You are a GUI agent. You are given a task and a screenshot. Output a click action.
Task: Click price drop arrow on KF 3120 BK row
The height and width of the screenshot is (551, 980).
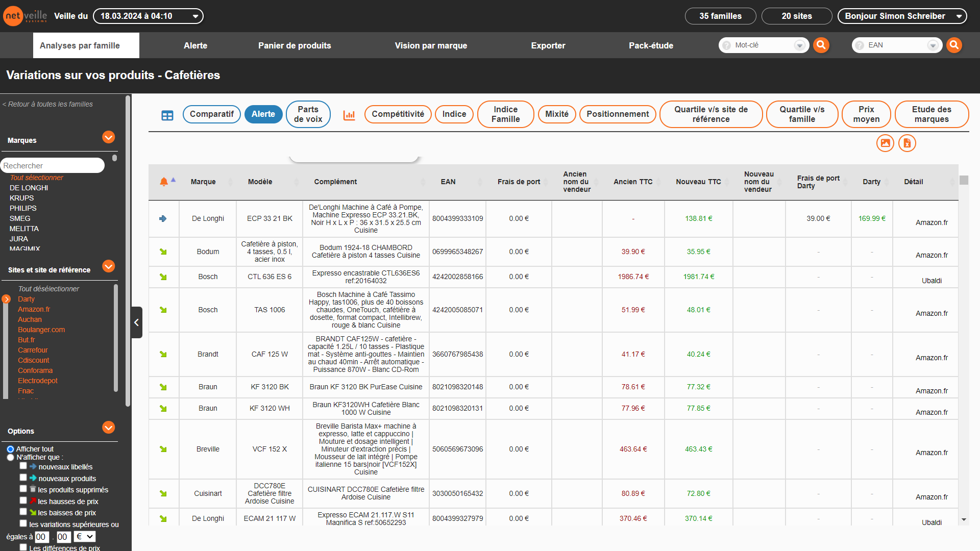pos(163,387)
